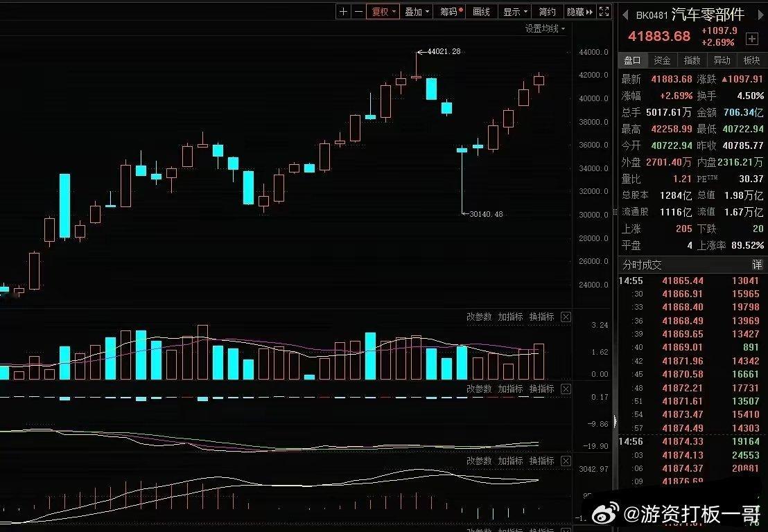Click the 最低 40722.94 value
This screenshot has width=768, height=532.
(x=743, y=129)
